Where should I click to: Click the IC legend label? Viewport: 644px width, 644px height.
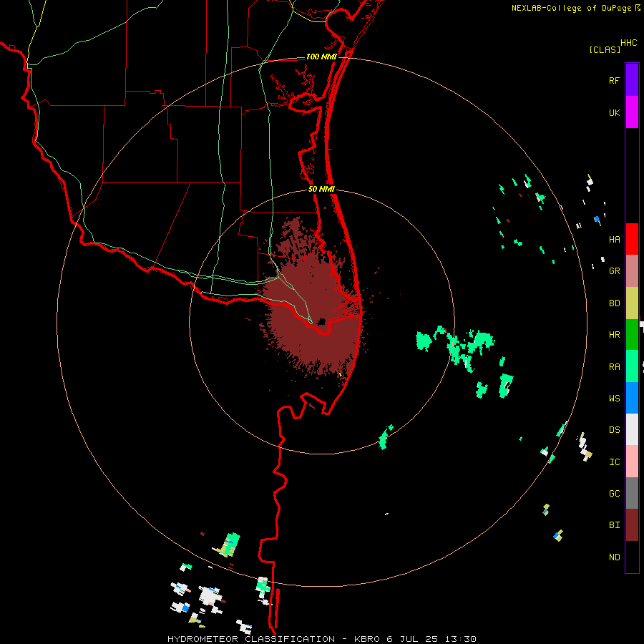point(614,462)
